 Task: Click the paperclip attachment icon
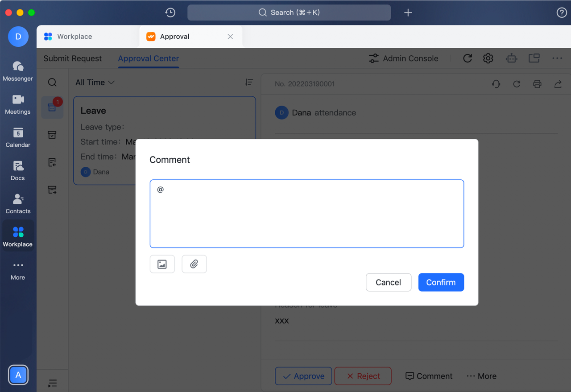point(194,264)
